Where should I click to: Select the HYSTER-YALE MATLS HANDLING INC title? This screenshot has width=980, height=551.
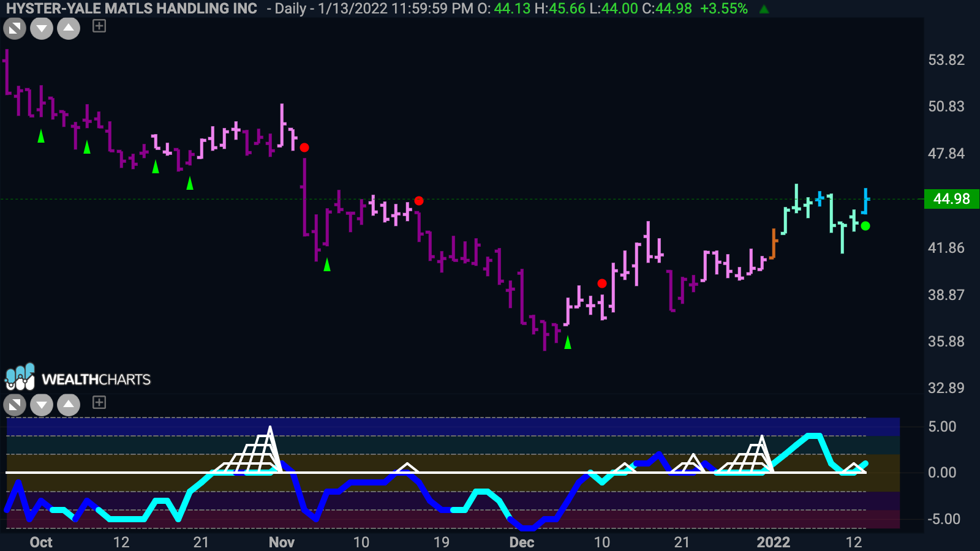tap(132, 9)
